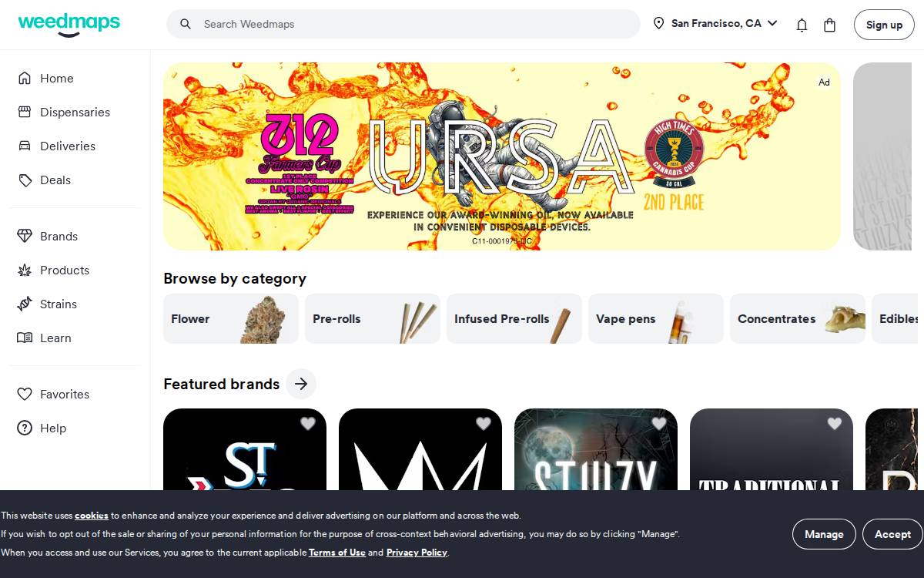Click the Dispensaries storefront icon
The width and height of the screenshot is (924, 578).
pos(25,112)
